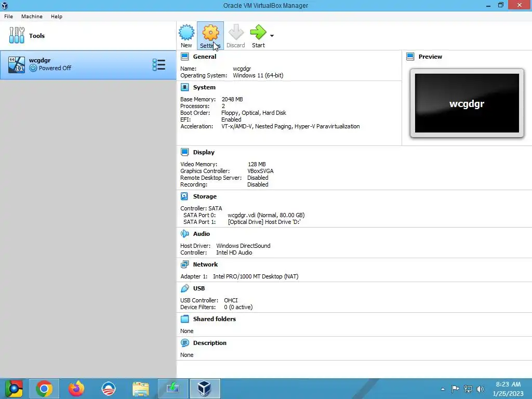Screen dimensions: 532x399
Task: Open the File menu
Action: [x=8, y=16]
